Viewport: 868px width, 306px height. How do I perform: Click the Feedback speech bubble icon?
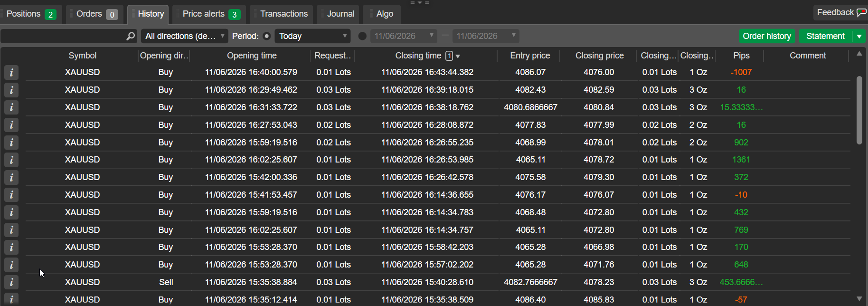[861, 13]
